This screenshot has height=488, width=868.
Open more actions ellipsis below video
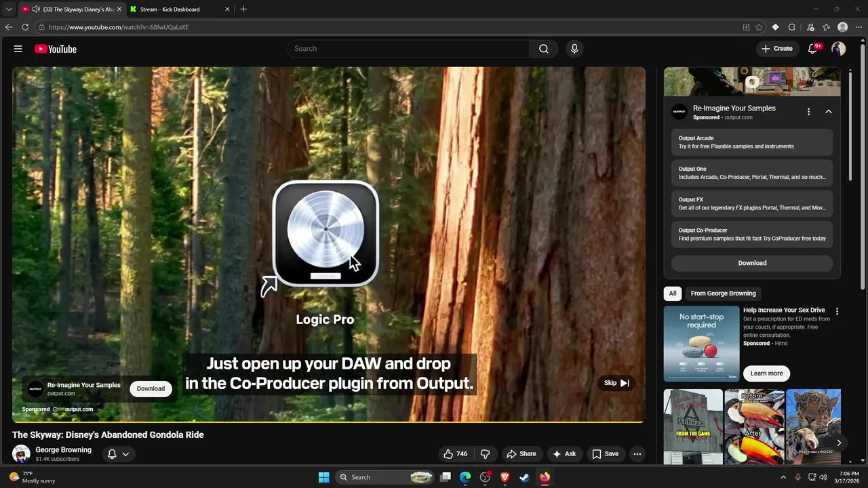pyautogui.click(x=637, y=454)
